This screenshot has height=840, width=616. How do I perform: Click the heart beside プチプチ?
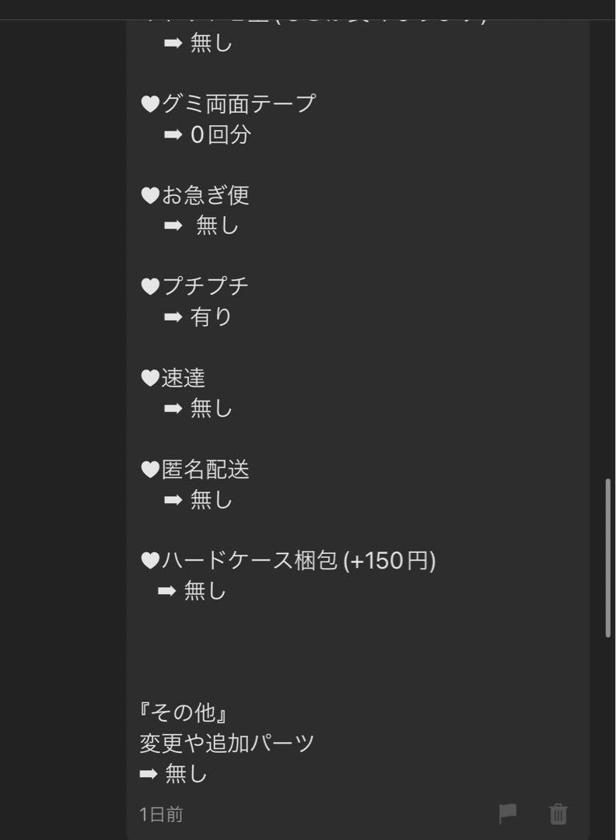point(151,286)
